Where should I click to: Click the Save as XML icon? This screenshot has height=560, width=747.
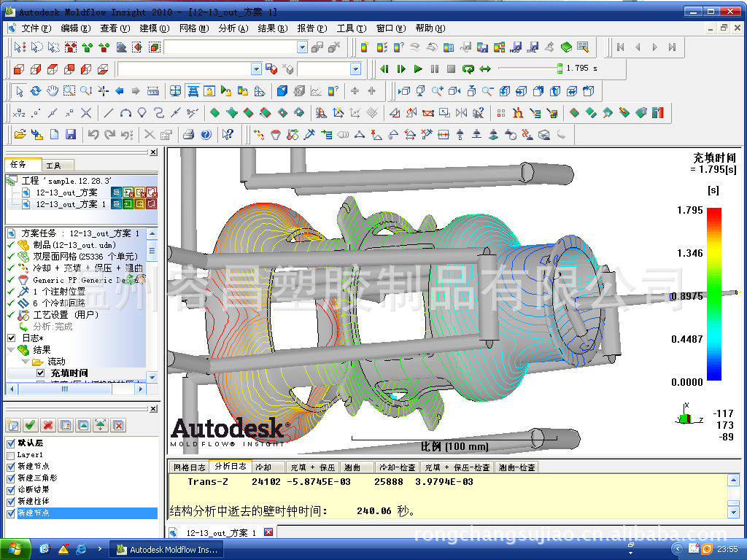point(532,47)
